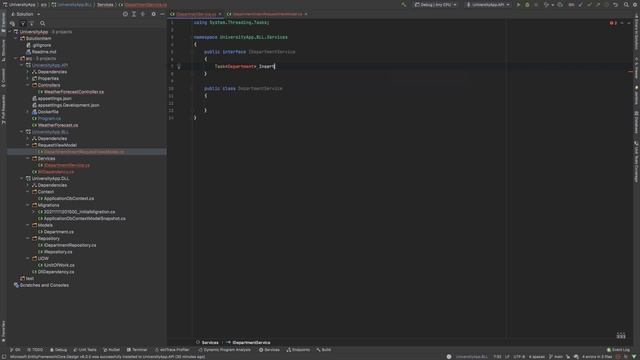
Task: Close the IDepartmentService.cs tab
Action: click(220, 14)
